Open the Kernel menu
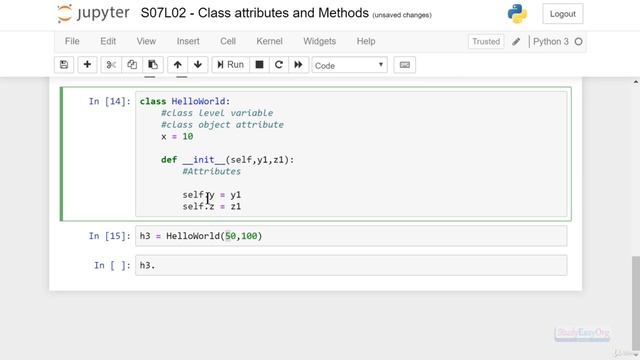640x360 pixels. [269, 41]
